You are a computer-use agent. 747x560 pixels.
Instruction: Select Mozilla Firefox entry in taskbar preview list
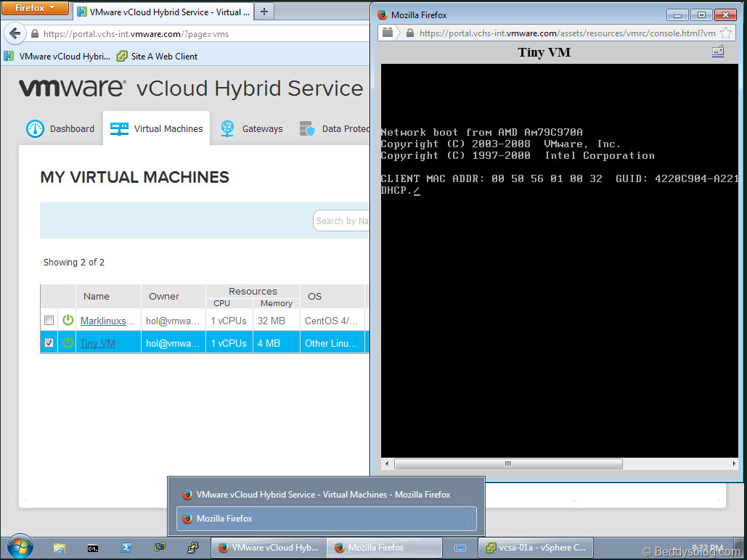point(327,519)
